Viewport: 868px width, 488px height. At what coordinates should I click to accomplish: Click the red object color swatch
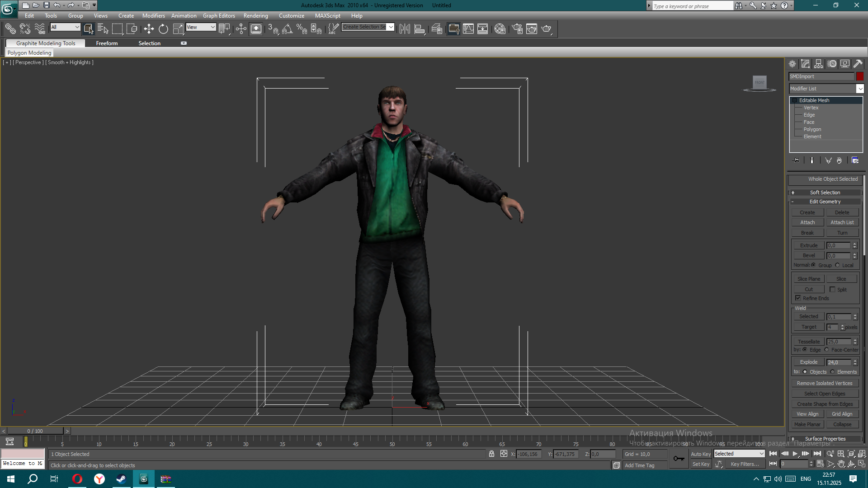point(860,76)
